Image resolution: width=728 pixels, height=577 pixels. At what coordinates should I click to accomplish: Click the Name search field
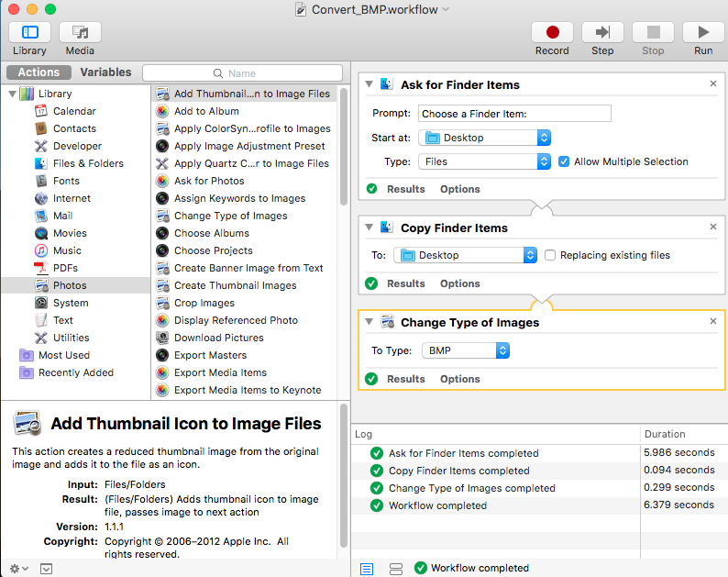(242, 73)
